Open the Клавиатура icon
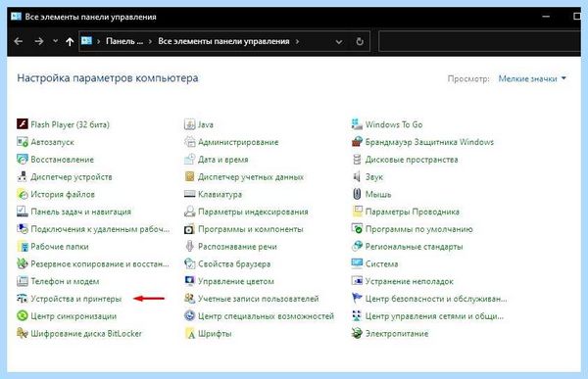Image resolution: width=588 pixels, height=379 pixels. click(190, 194)
